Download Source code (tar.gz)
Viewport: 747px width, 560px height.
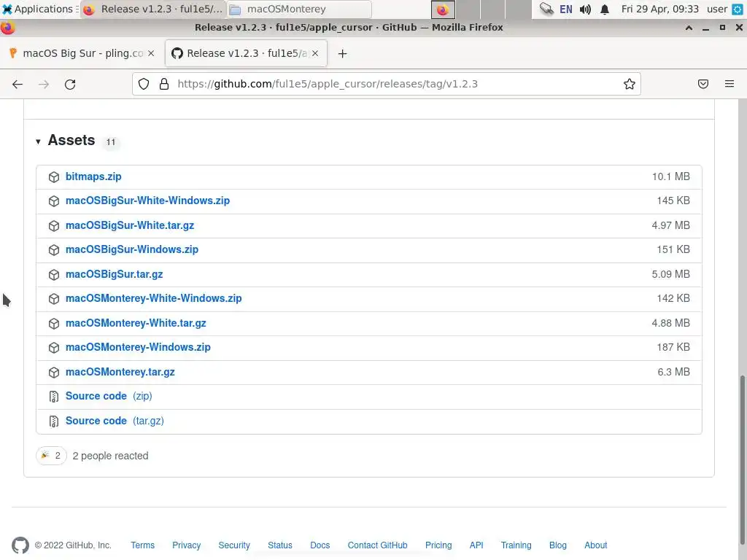[115, 421]
